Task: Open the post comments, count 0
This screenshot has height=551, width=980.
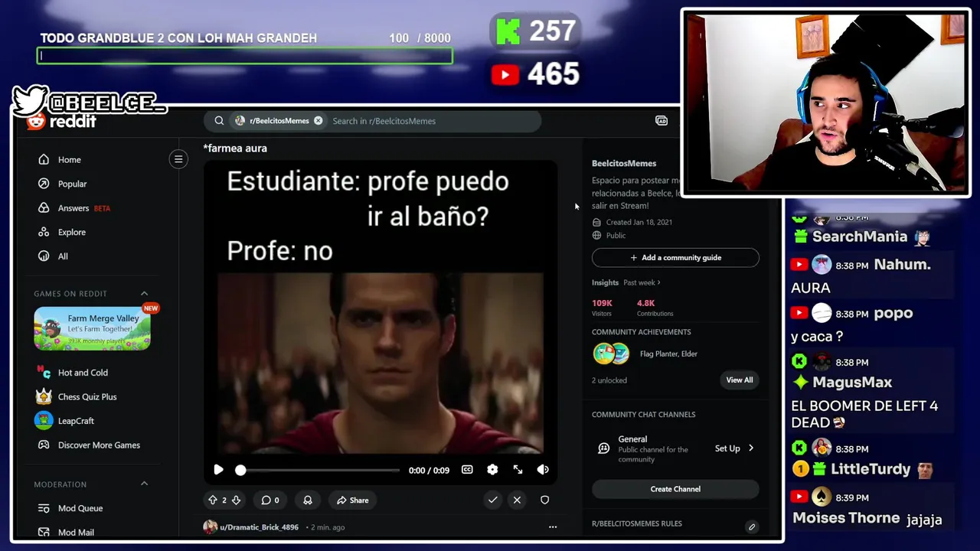Action: click(270, 500)
